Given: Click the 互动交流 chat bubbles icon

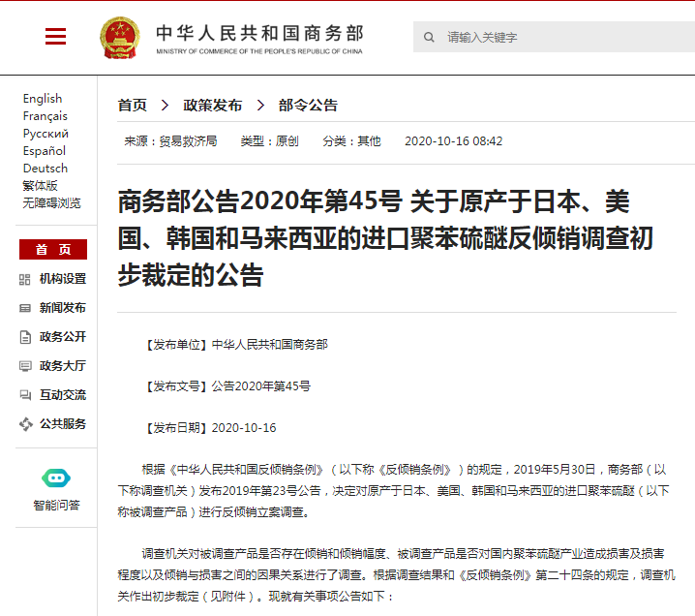Looking at the screenshot, I should click(25, 395).
